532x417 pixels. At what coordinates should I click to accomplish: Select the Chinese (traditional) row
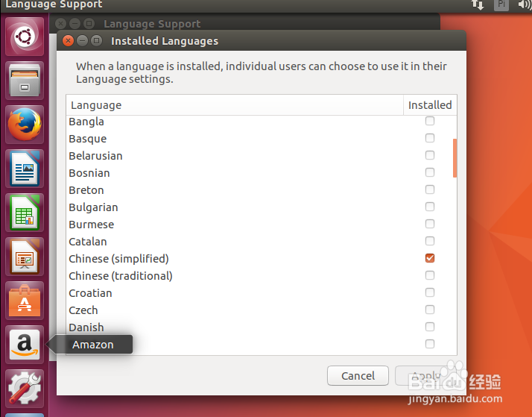262,276
